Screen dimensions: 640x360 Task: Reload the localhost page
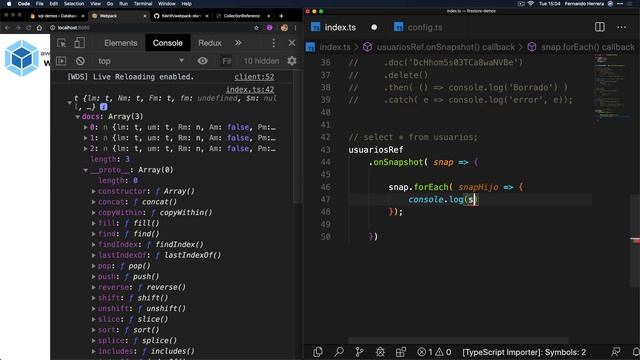(29, 28)
